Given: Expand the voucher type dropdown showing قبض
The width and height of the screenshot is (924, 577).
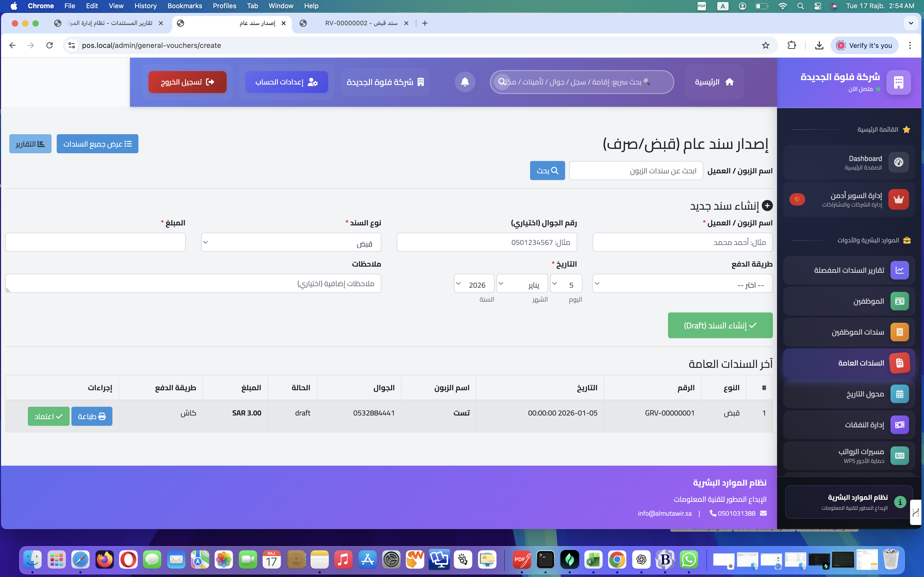Looking at the screenshot, I should coord(291,242).
